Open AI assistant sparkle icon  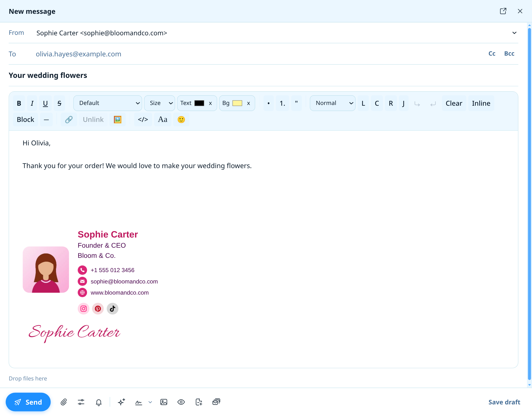click(121, 402)
